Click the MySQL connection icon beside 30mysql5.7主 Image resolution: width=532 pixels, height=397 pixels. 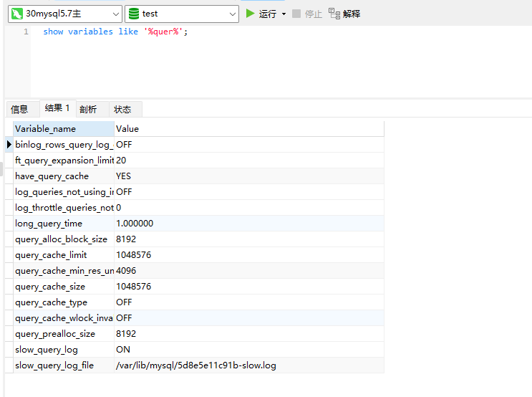pyautogui.click(x=16, y=14)
